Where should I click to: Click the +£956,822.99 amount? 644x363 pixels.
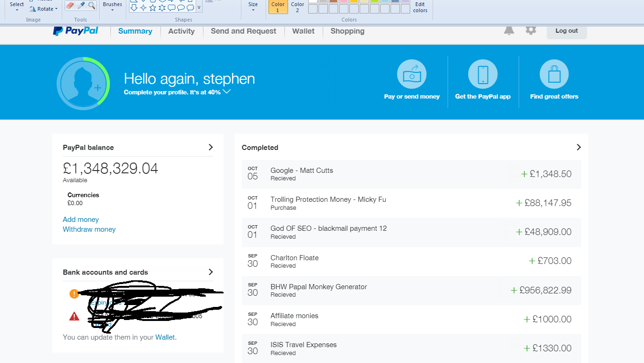[541, 290]
